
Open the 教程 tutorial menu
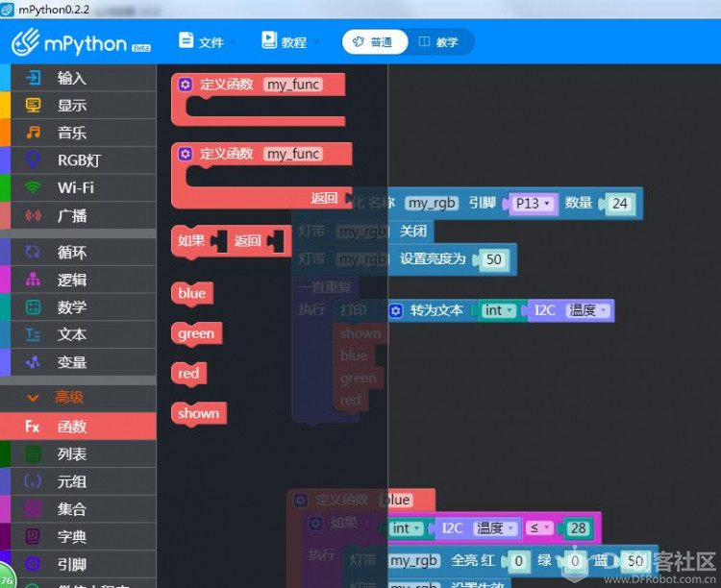tap(289, 42)
